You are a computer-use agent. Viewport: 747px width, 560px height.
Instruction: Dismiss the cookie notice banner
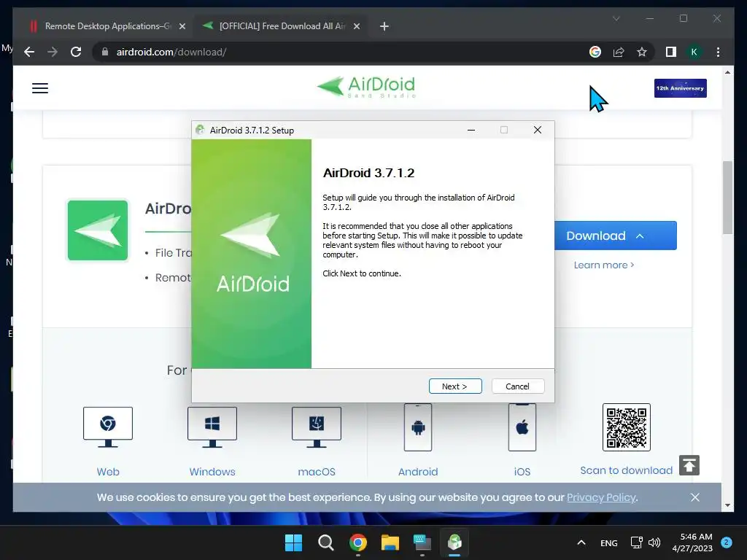point(695,497)
